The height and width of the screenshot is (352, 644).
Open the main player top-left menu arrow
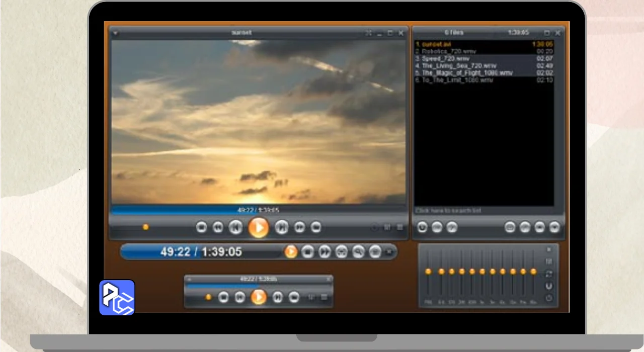(115, 33)
